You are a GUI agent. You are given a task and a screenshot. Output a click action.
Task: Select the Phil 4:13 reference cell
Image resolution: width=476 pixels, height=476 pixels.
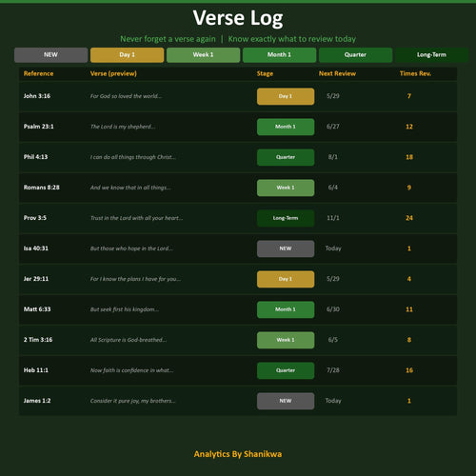tap(35, 157)
